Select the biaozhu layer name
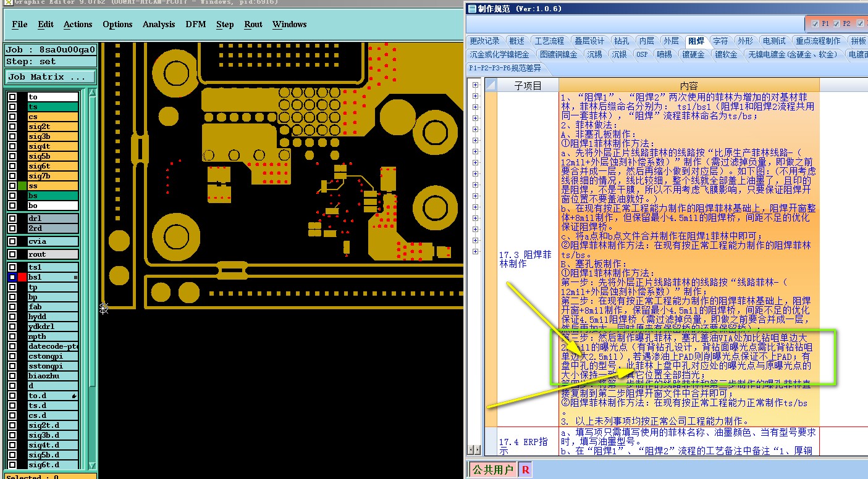Image resolution: width=868 pixels, height=479 pixels. (x=53, y=376)
